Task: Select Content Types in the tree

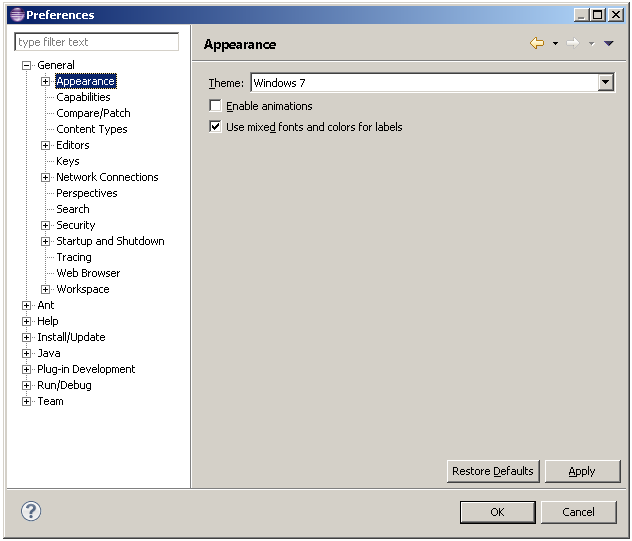Action: (91, 129)
